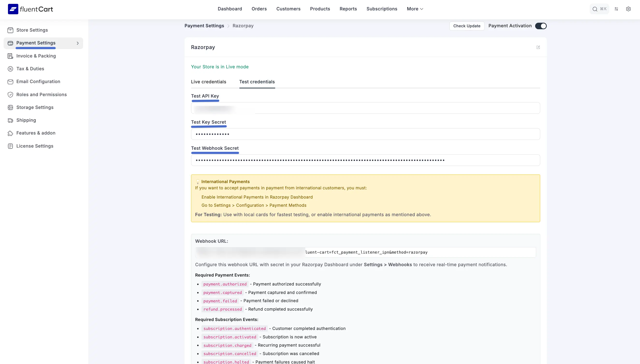Click the Invoice & Packing document icon
This screenshot has width=640, height=364.
click(10, 56)
